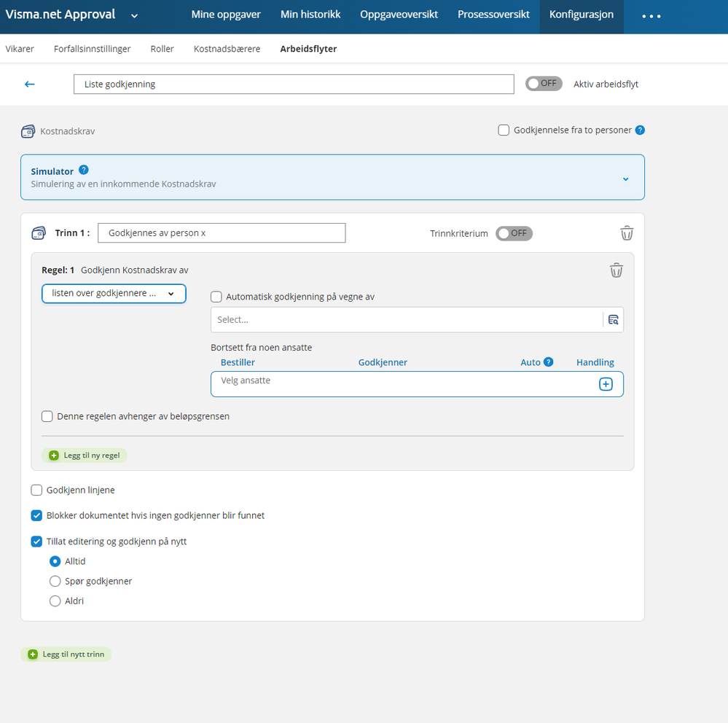Viewport: 728px width, 723px height.
Task: Click the Kostnadskrav wallet icon
Action: (x=28, y=131)
